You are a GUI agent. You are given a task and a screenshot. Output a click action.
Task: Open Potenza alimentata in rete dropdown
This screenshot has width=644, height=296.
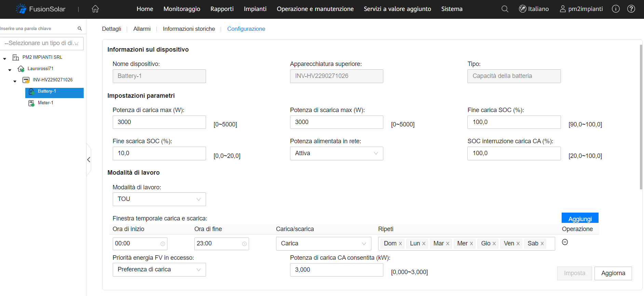(336, 153)
